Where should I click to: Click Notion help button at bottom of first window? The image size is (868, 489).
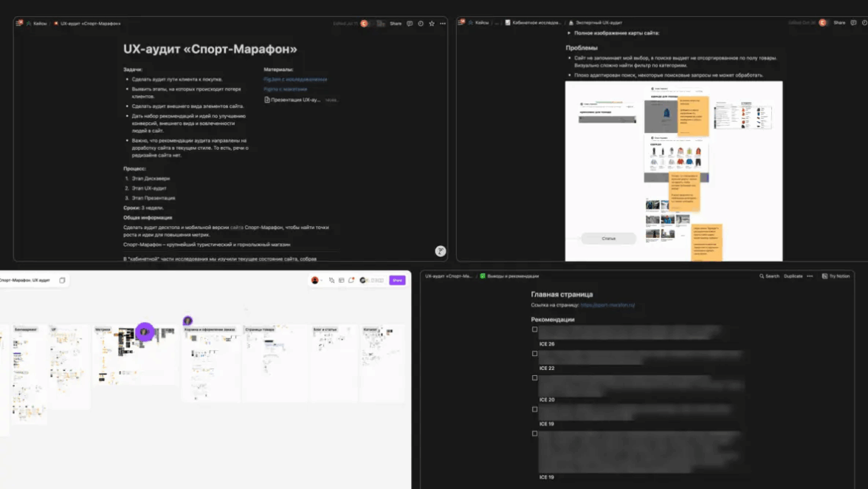(x=440, y=251)
